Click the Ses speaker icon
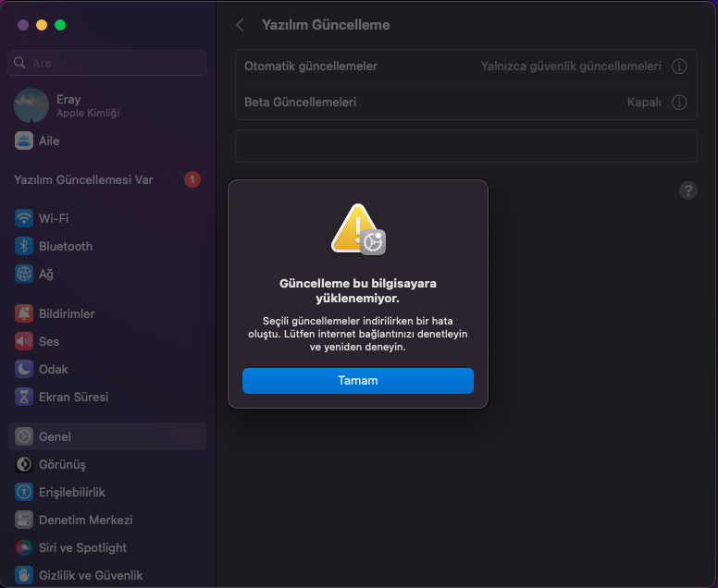Viewport: 718px width, 588px height. 24,342
